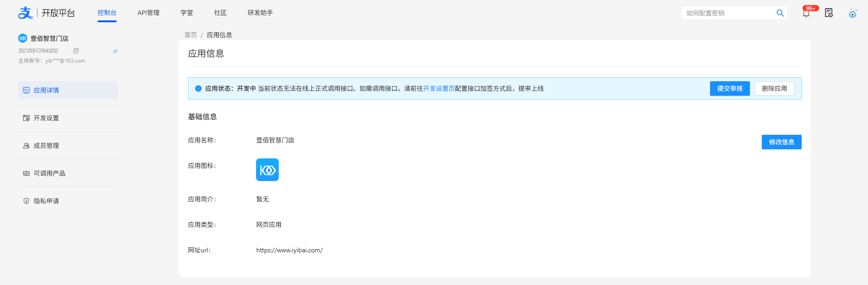
Task: Click the 应用名称 value 壹佰智慧门店
Action: tap(275, 140)
